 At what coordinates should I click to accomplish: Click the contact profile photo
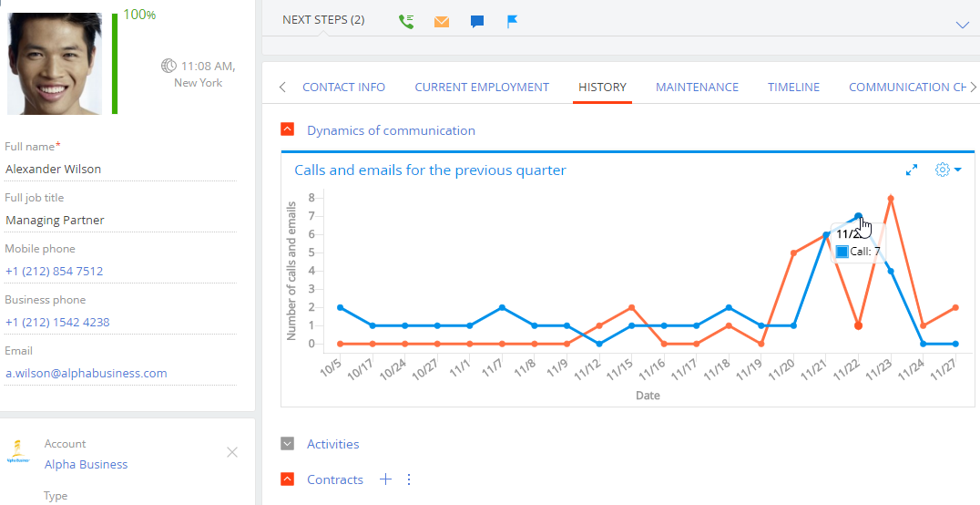pos(55,62)
